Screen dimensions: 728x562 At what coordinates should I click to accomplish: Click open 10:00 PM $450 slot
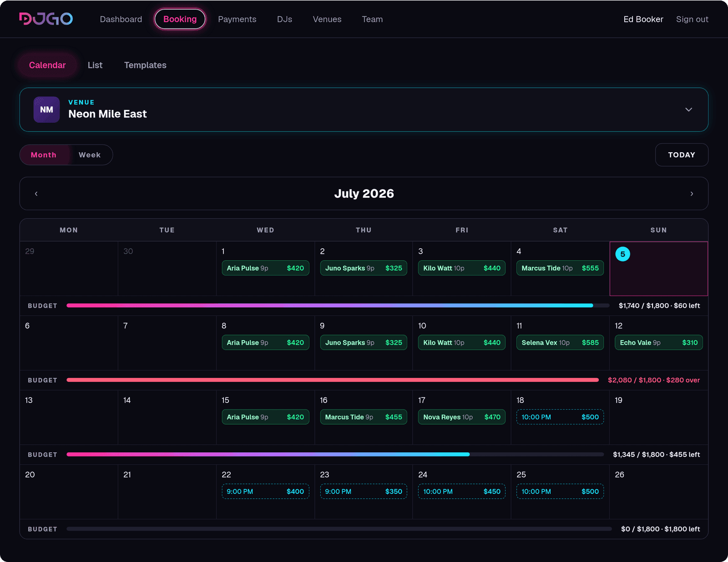click(462, 492)
